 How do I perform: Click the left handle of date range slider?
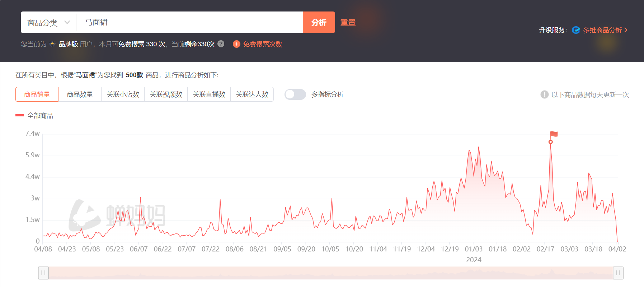tap(43, 273)
